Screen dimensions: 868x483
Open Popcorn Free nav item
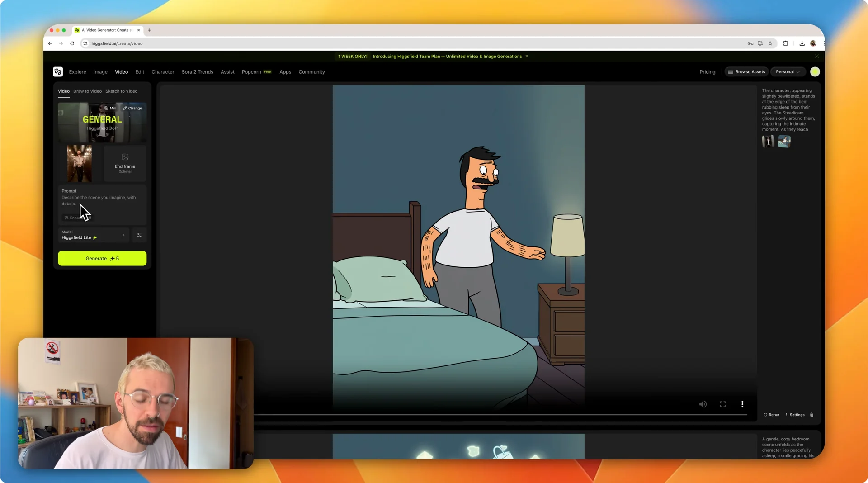tap(256, 72)
